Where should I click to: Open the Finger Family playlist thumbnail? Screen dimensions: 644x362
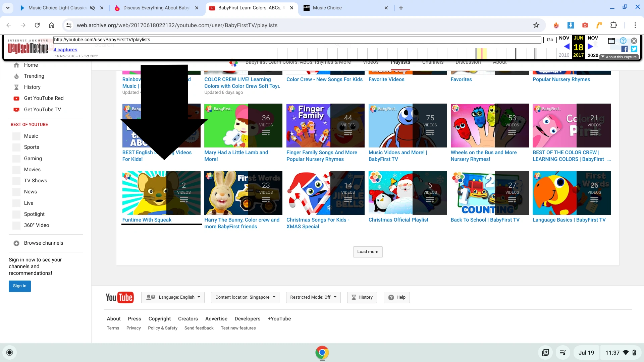(x=325, y=125)
